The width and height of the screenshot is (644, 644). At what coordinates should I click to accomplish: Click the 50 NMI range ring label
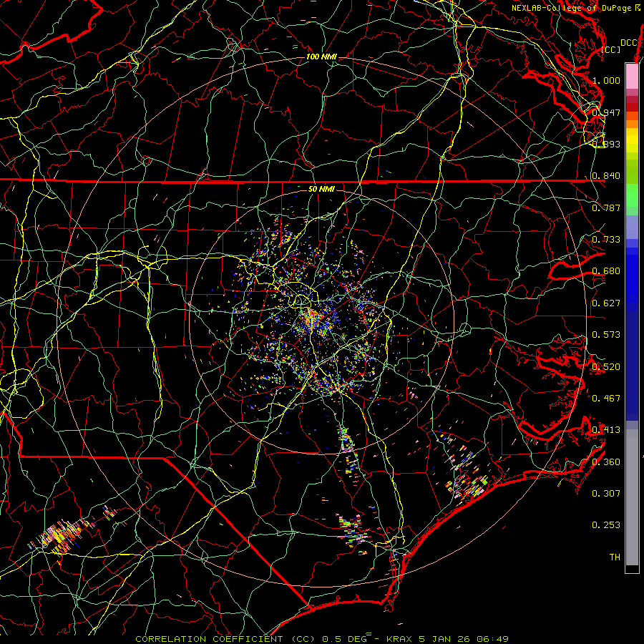[x=321, y=189]
